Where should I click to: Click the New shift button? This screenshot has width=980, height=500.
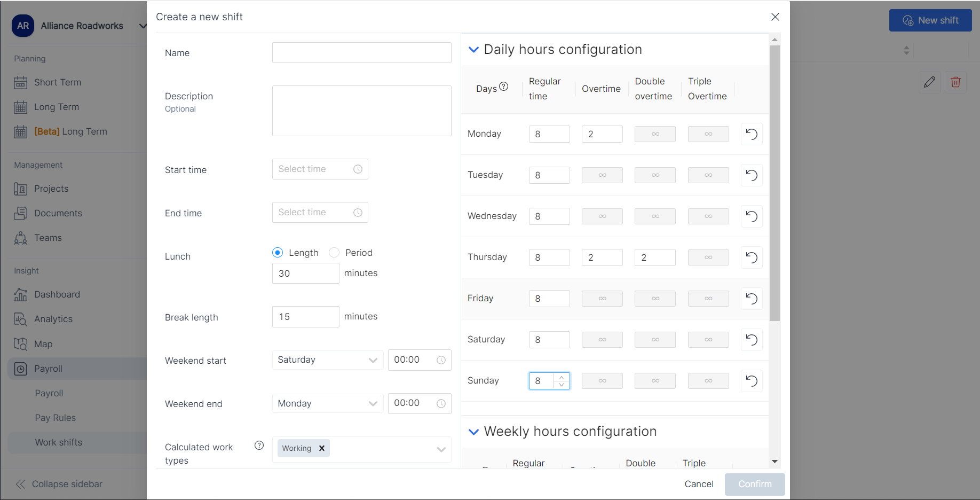[930, 20]
